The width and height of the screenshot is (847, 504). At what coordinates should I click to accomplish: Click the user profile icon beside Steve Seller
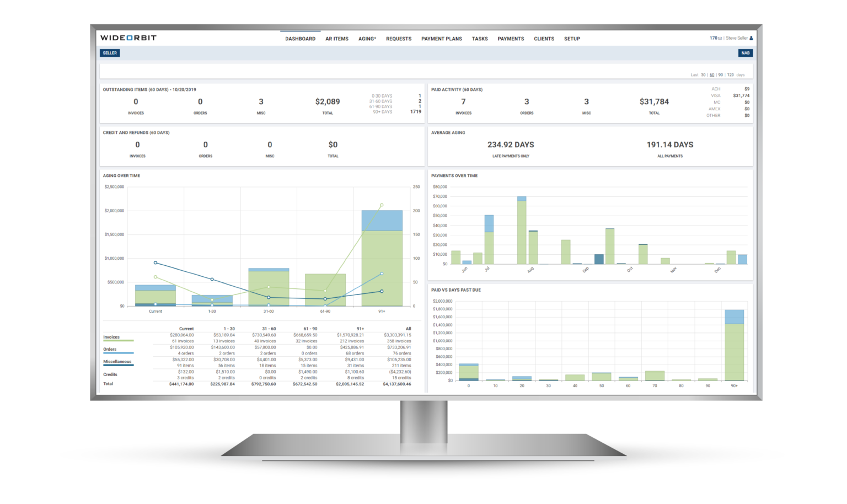point(751,38)
